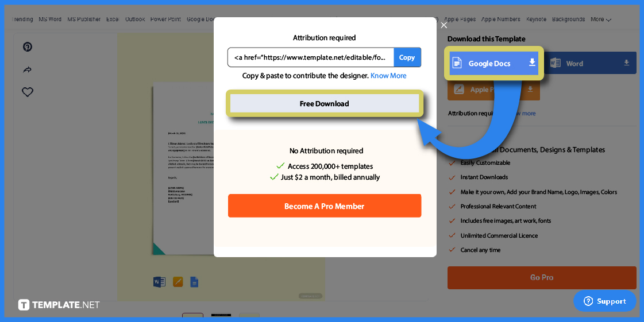Viewport: 644px width, 322px height.
Task: Click the Go Pro button
Action: (541, 278)
